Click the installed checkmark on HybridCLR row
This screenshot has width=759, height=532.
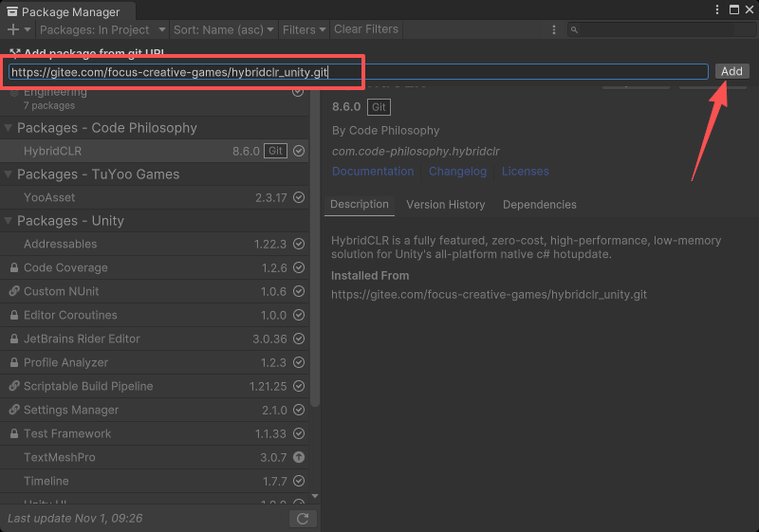(299, 151)
